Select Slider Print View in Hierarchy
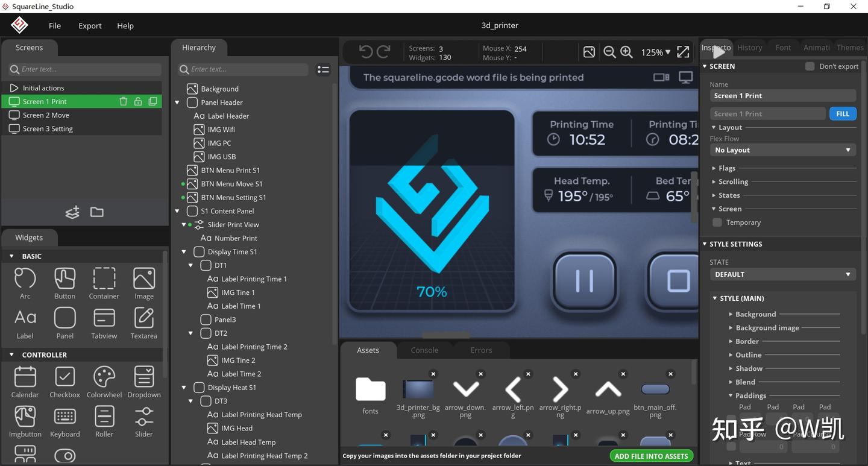 click(x=233, y=225)
